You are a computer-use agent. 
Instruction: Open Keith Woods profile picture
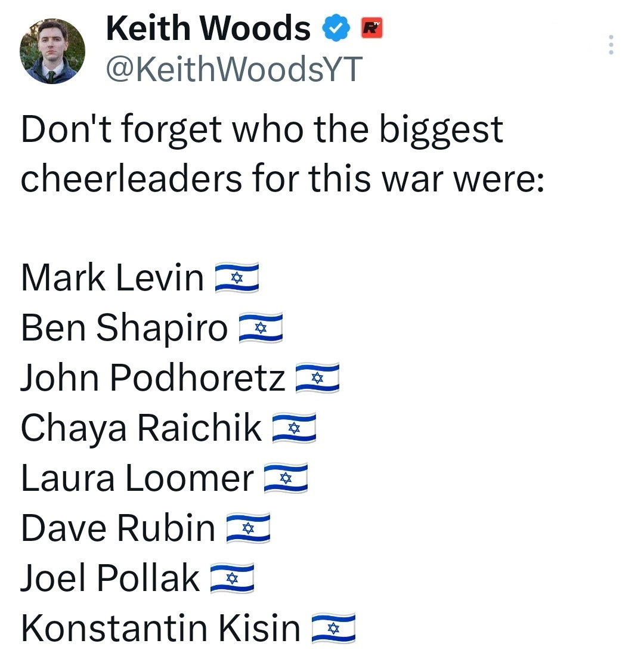pos(52,51)
